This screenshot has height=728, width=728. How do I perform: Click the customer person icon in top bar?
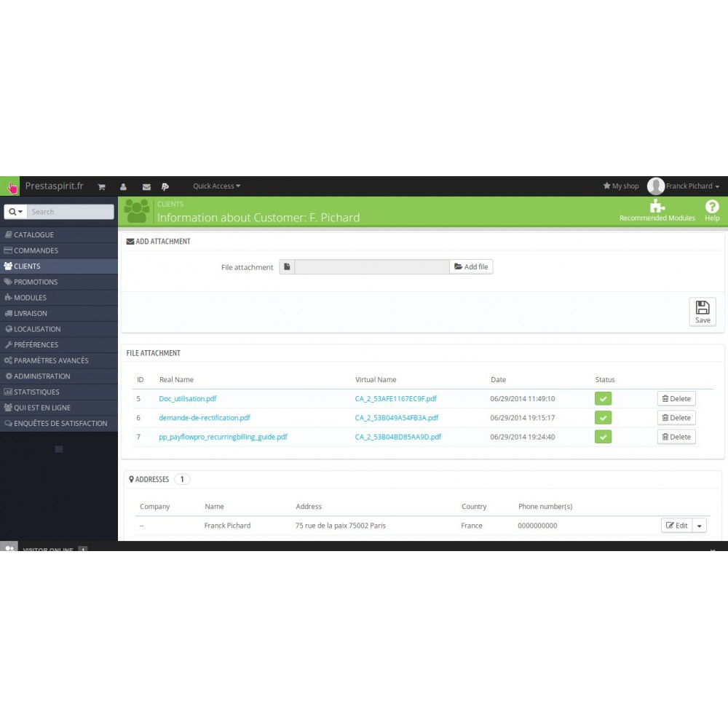tap(123, 186)
